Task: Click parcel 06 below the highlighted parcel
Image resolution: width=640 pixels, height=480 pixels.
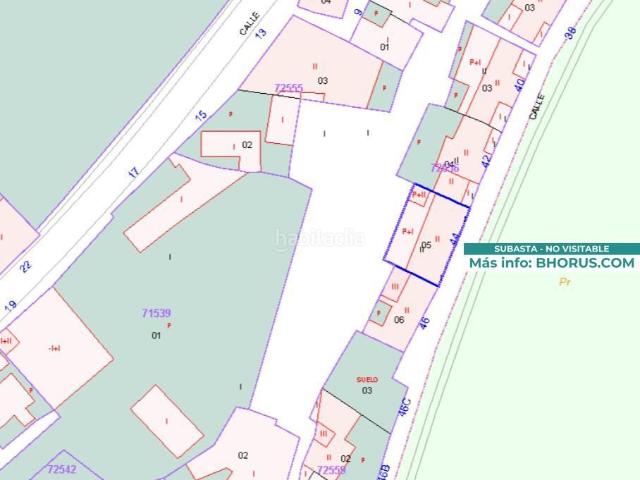Action: [399, 320]
